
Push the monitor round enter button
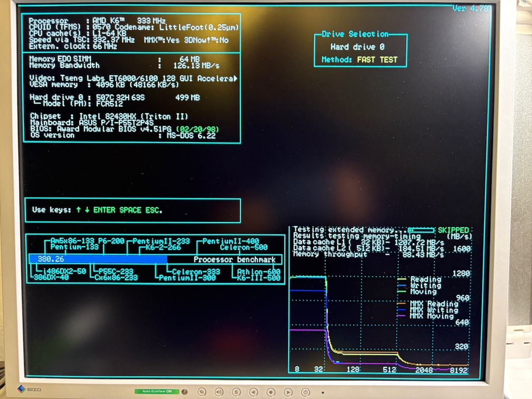pos(271,392)
